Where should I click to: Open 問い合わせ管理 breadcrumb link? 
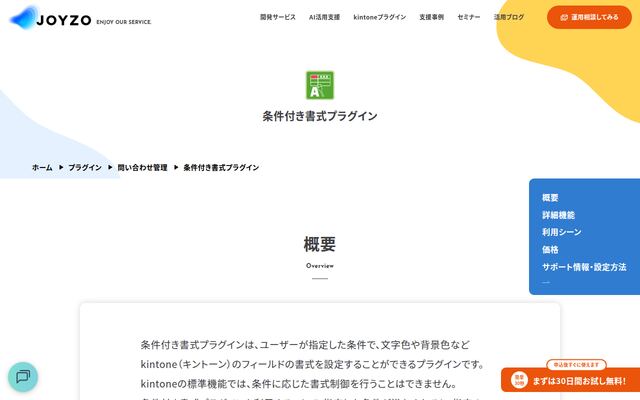click(142, 167)
